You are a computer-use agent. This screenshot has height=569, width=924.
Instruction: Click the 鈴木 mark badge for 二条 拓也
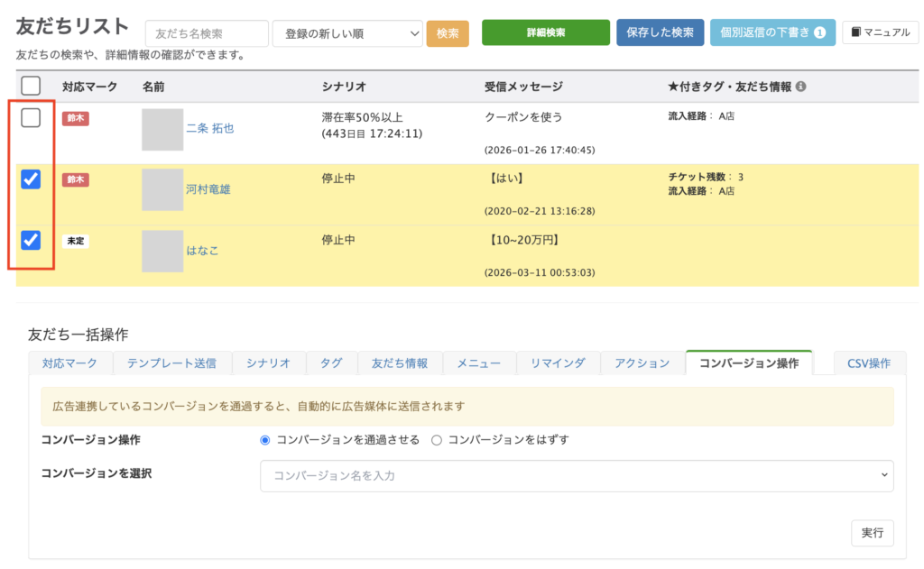tap(75, 118)
